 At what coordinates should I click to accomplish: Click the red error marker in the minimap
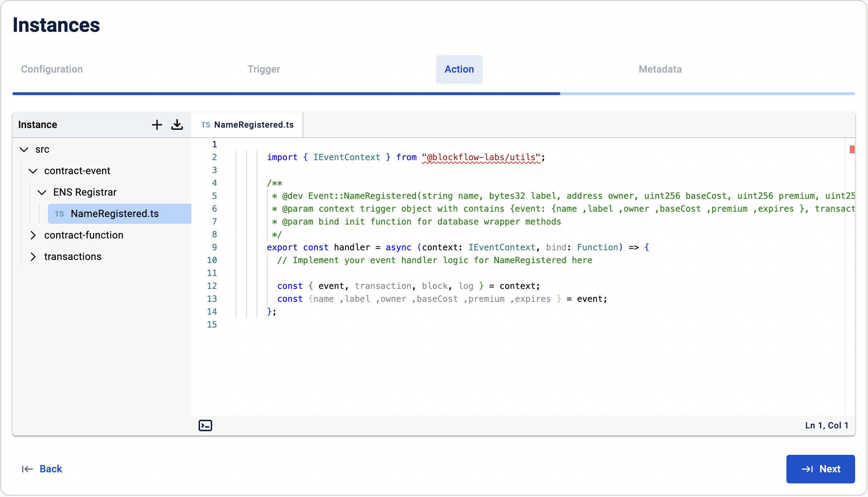(852, 149)
